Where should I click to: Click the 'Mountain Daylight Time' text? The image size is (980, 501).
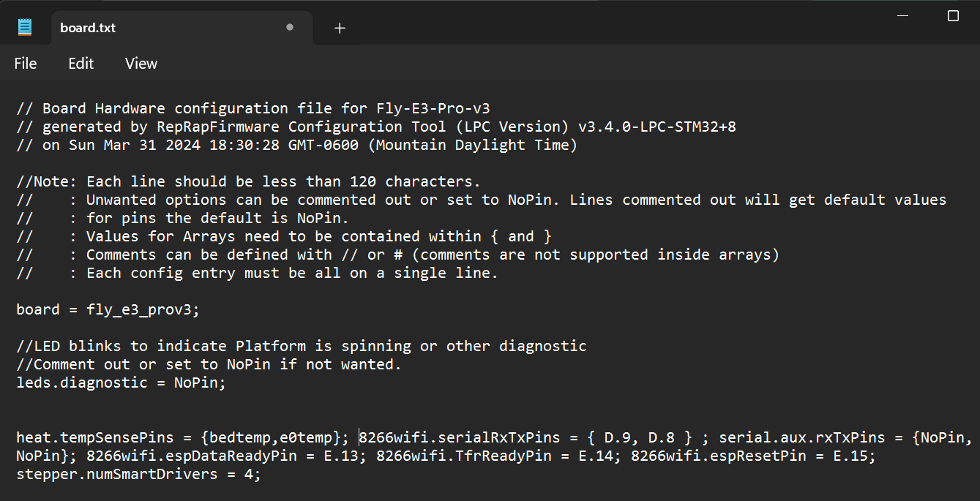click(472, 145)
